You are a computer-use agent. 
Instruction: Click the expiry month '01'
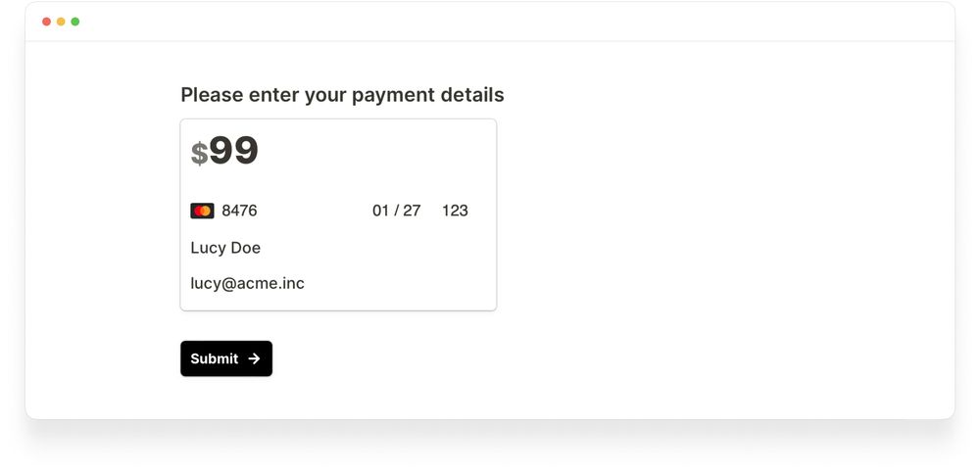(x=381, y=211)
